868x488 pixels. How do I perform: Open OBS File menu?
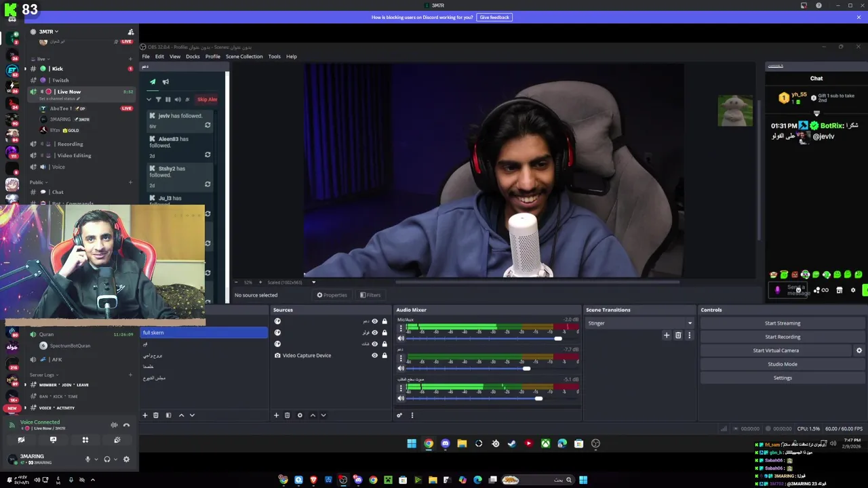pyautogui.click(x=146, y=56)
